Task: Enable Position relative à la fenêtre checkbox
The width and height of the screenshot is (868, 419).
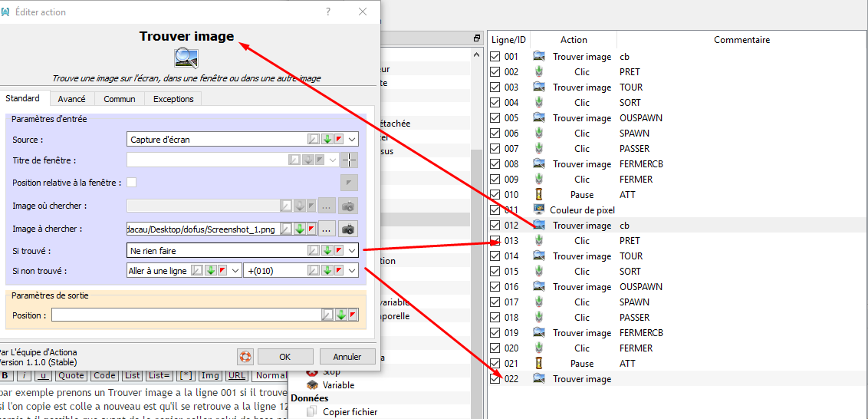Action: pos(132,182)
